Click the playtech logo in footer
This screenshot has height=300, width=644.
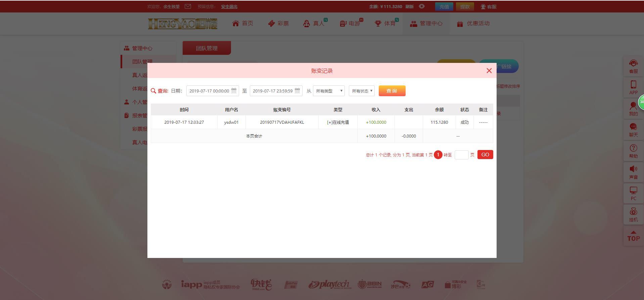click(330, 285)
